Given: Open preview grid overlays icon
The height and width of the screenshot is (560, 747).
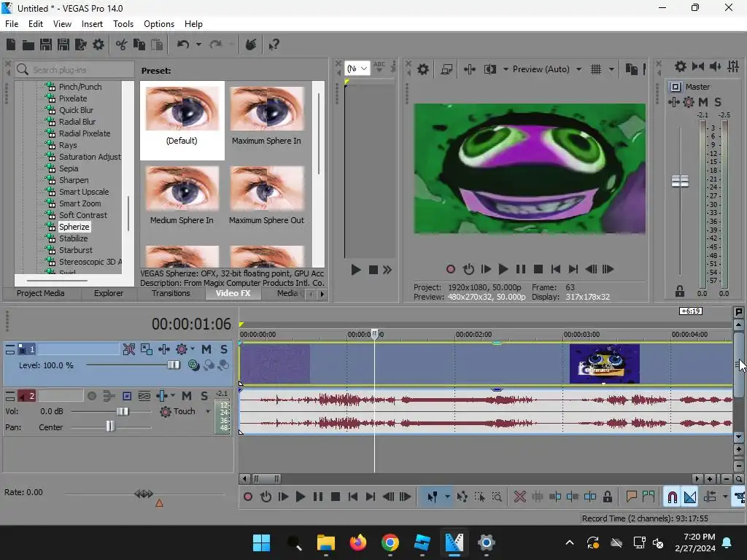Looking at the screenshot, I should click(595, 69).
